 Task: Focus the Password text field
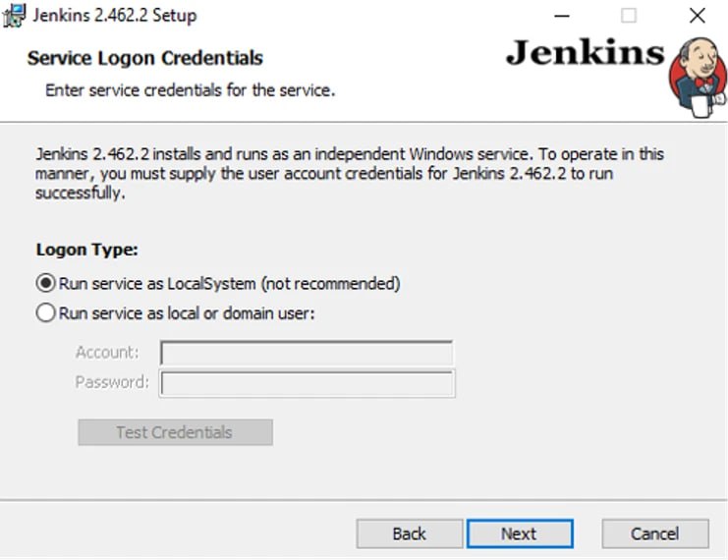[x=307, y=383]
